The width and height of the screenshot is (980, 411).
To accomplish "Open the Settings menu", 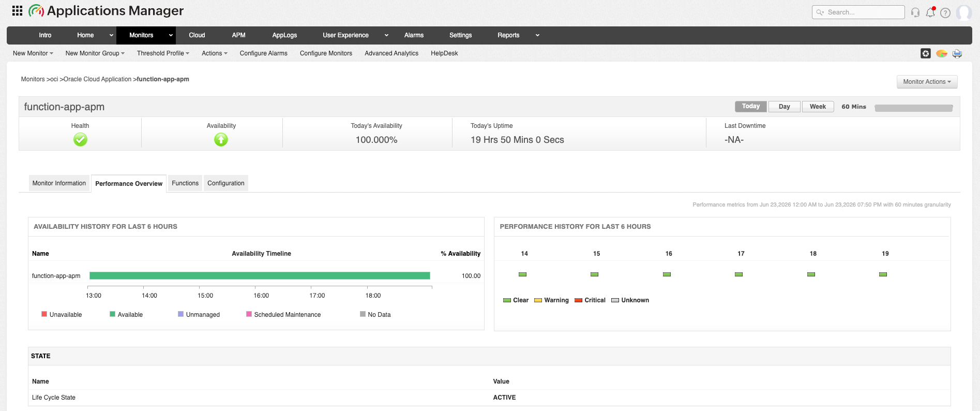I will [460, 35].
